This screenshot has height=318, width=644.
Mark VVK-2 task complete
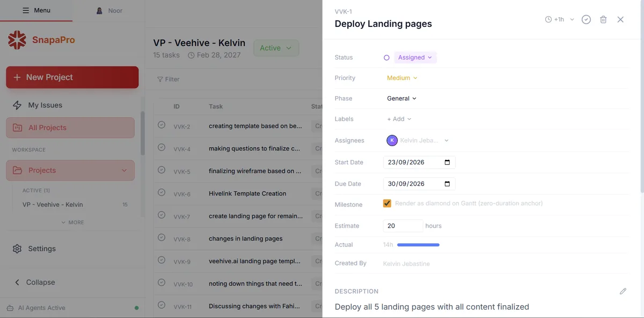pos(162,125)
